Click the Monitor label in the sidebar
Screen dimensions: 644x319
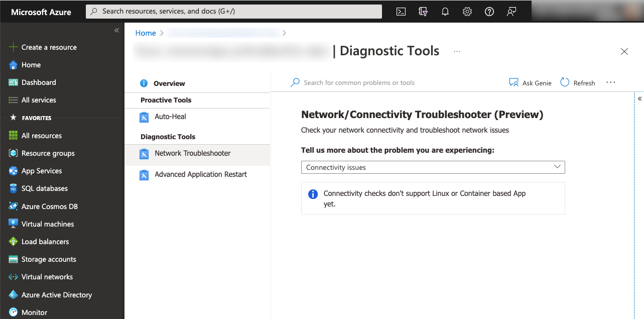click(x=35, y=312)
